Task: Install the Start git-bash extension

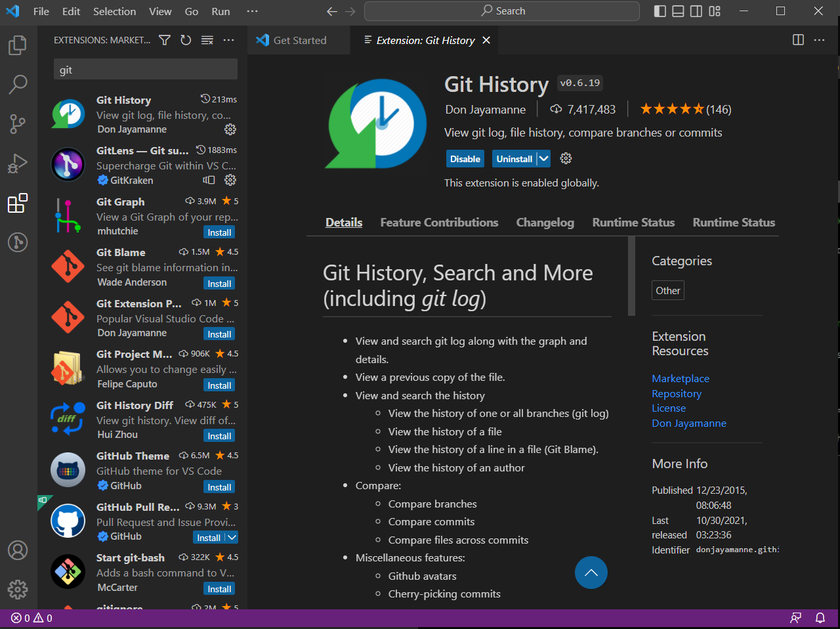Action: point(219,589)
